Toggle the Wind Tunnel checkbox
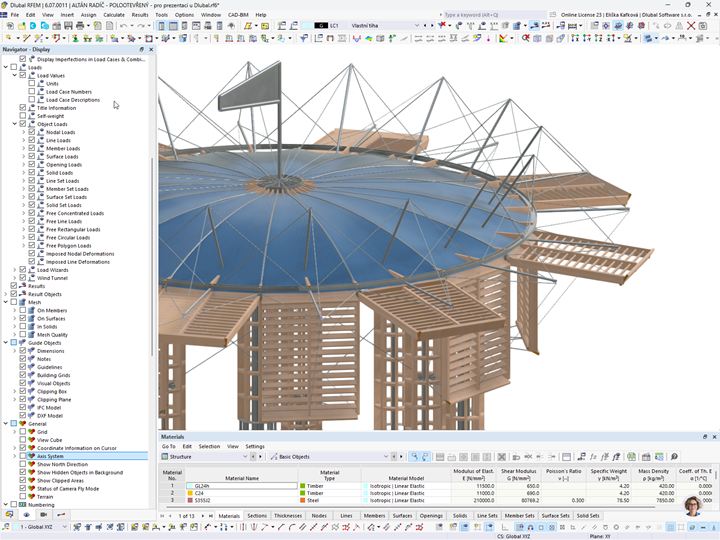The height and width of the screenshot is (540, 720). [22, 278]
